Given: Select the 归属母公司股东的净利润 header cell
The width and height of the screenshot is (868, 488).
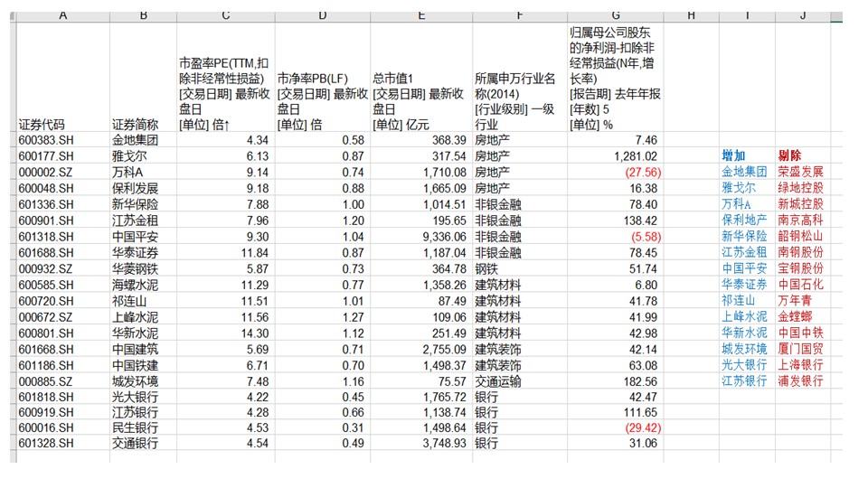Looking at the screenshot, I should 615,79.
